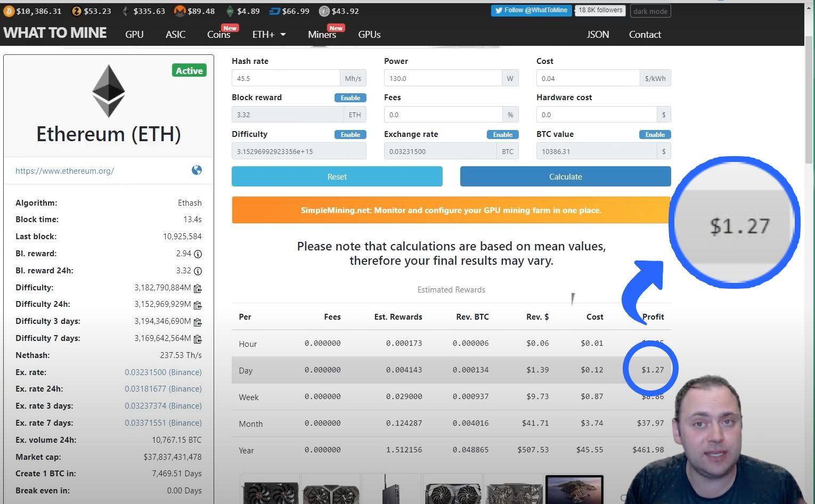Screen dimensions: 815x504
Task: Click the info icon next to Bl. reward
Action: (x=198, y=254)
